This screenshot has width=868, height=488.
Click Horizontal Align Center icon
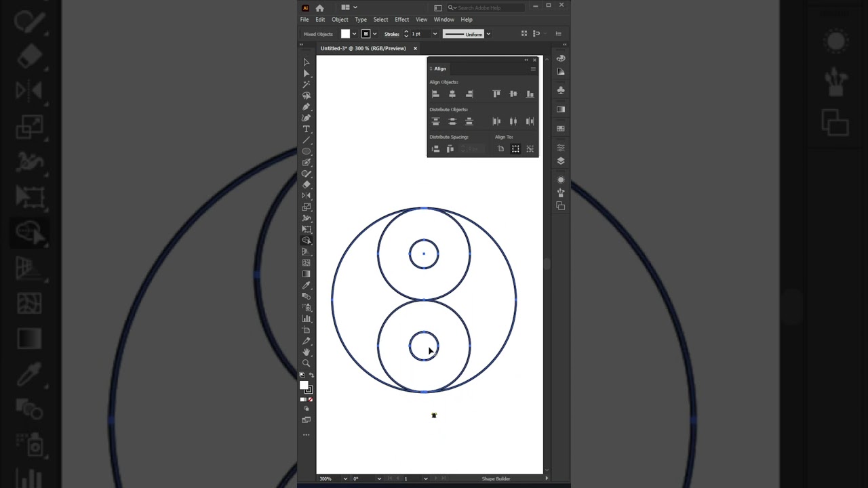pyautogui.click(x=452, y=94)
